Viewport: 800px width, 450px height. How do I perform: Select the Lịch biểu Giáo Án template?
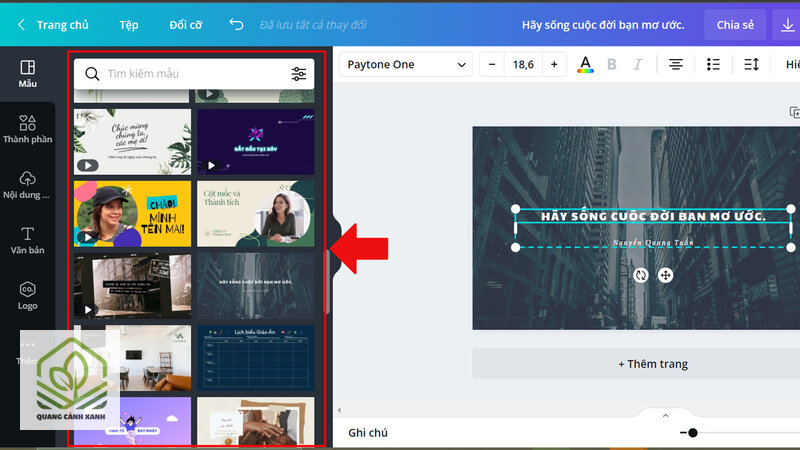pyautogui.click(x=256, y=358)
